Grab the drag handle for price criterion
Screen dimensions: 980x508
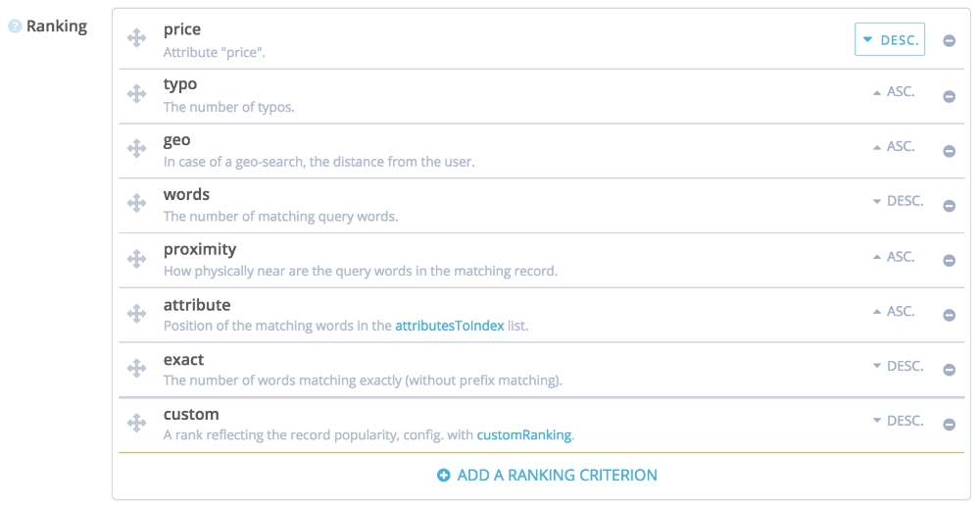tap(137, 39)
